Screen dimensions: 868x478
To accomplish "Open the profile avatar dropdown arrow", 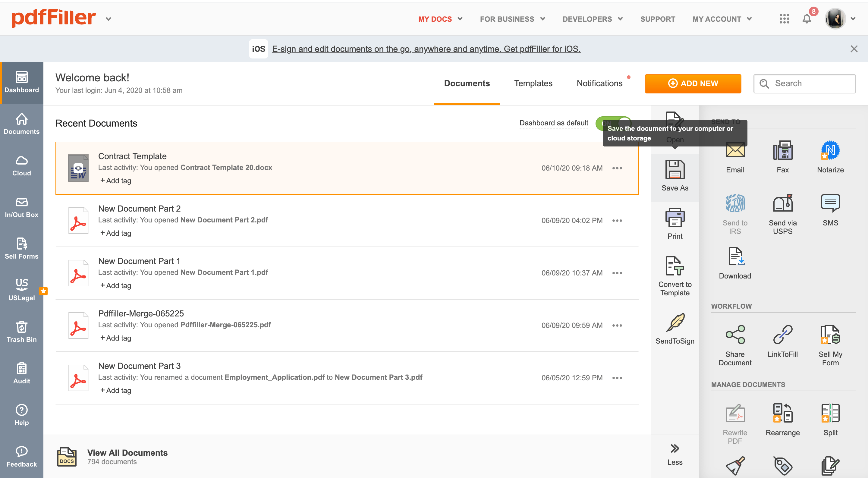I will 853,19.
